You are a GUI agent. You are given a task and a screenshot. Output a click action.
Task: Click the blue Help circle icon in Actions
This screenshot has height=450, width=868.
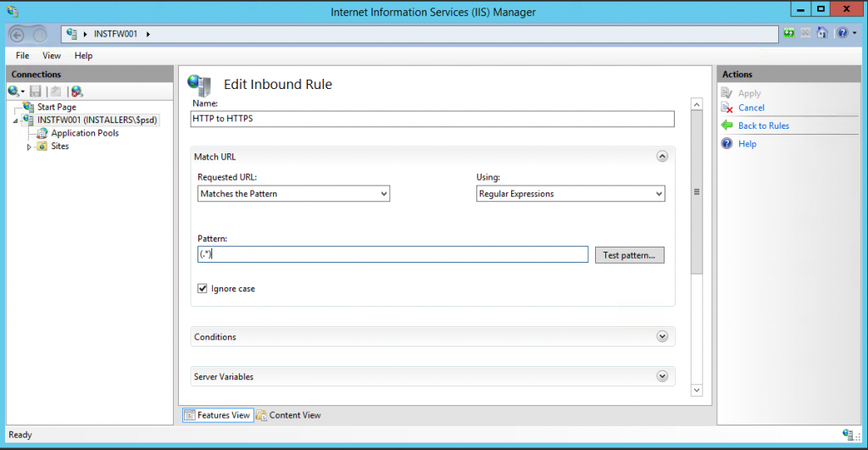point(726,144)
